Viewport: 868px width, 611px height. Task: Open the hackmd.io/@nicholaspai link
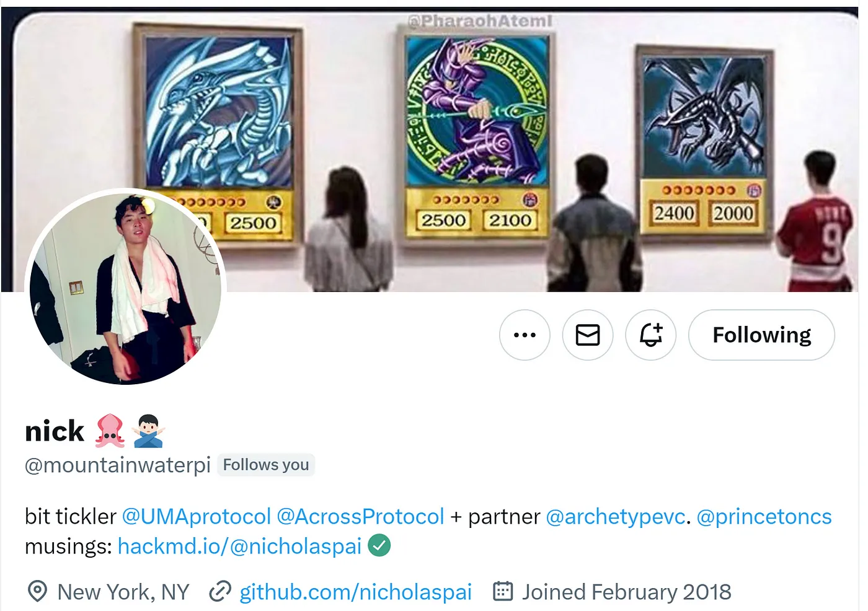(239, 546)
